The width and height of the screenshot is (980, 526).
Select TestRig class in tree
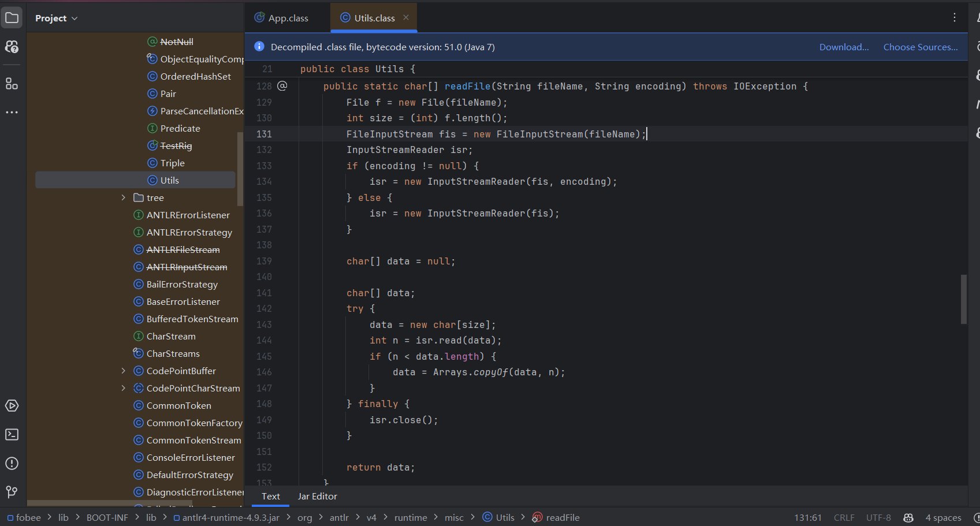click(x=176, y=146)
